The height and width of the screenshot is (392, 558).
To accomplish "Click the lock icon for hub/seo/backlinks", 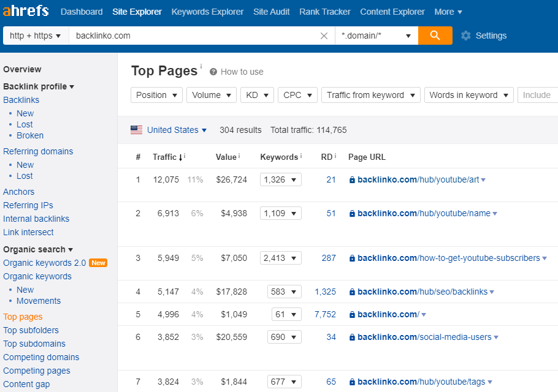I will pos(352,292).
